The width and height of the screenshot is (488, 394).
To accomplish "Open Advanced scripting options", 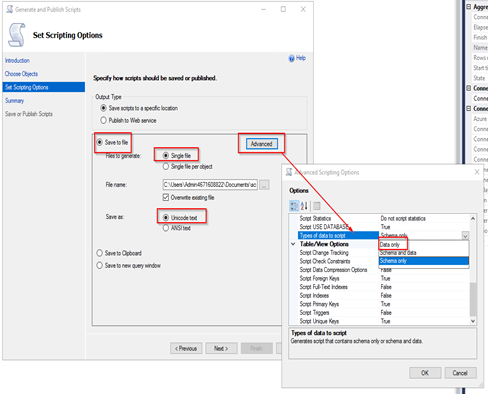I will tap(262, 144).
